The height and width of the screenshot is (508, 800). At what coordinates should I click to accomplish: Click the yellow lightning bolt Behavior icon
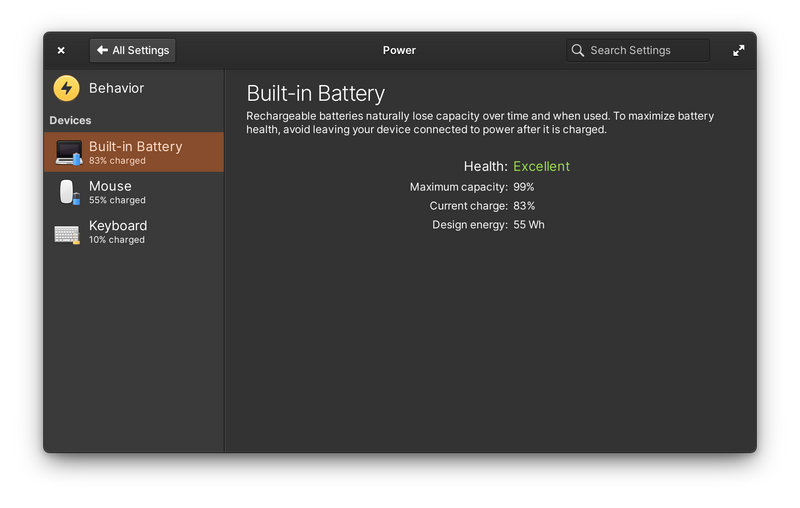coord(66,88)
